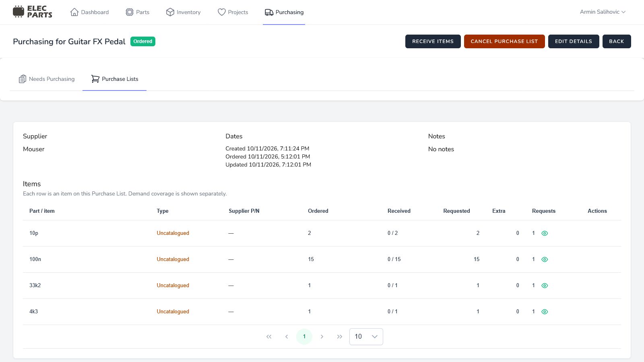This screenshot has height=362, width=644.
Task: Open the rows-per-page dropdown showing 10
Action: (x=366, y=337)
